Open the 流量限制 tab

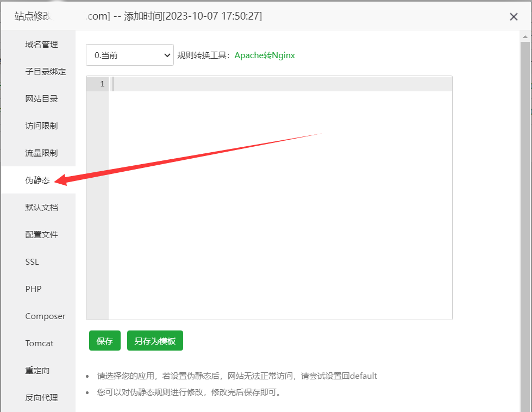click(x=41, y=153)
